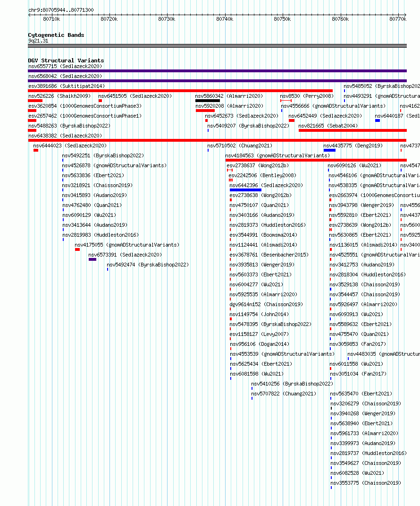
Task: Select nsv8530 (Perry2008) variant
Action: coord(307,96)
